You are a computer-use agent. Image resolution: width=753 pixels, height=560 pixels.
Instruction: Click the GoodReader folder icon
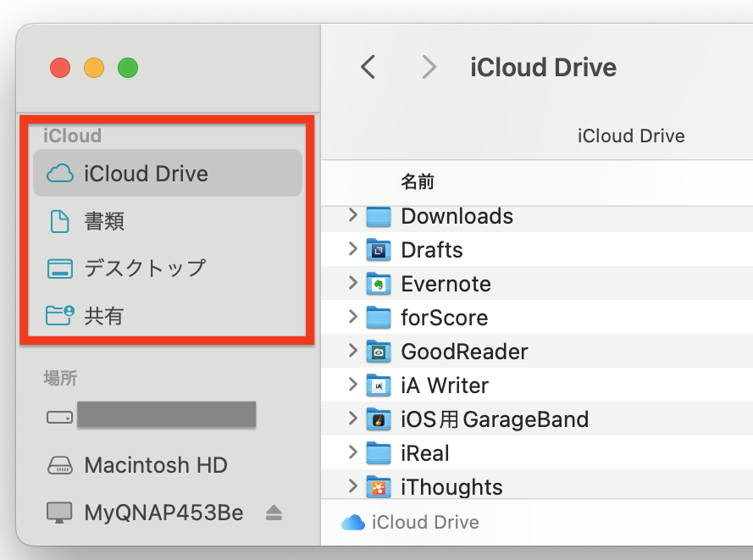click(379, 352)
